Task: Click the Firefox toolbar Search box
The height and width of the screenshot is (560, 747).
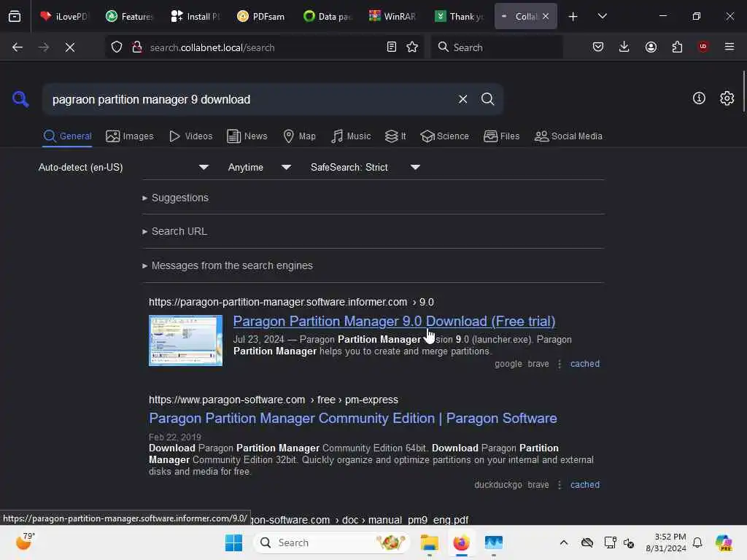Action: point(496,47)
